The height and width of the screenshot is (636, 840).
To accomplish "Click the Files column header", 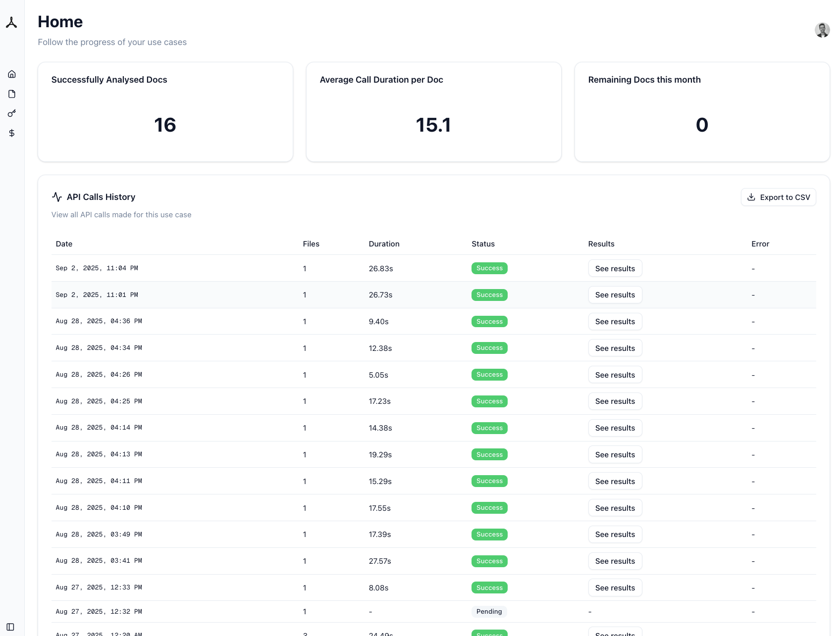I will [311, 244].
